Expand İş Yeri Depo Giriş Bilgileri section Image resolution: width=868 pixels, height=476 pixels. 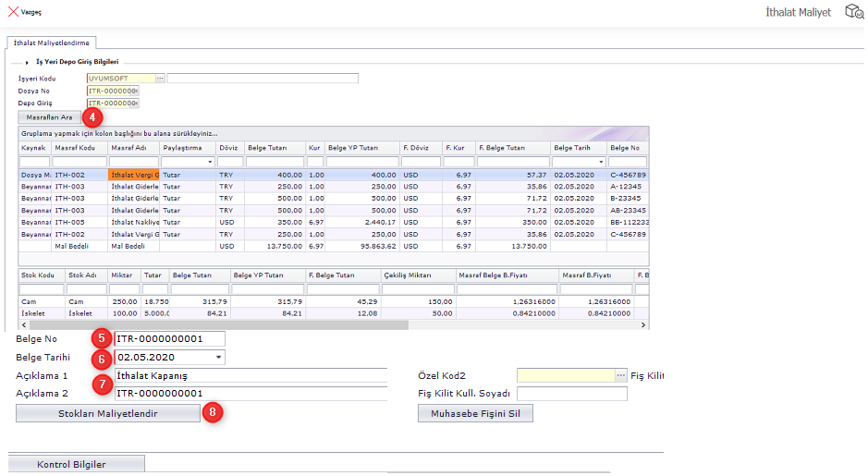tap(27, 62)
